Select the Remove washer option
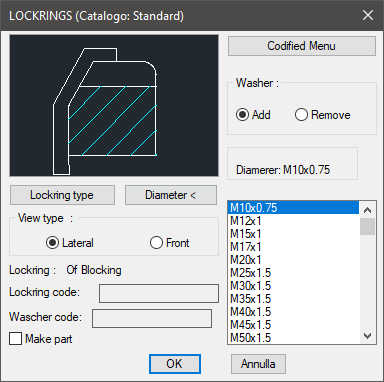The width and height of the screenshot is (384, 382). click(323, 115)
